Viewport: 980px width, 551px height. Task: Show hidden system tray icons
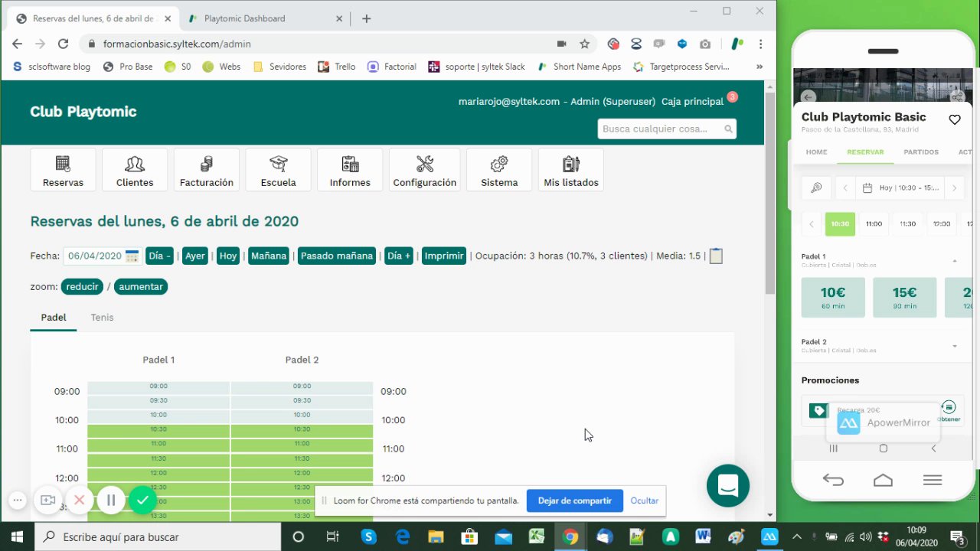pyautogui.click(x=797, y=536)
